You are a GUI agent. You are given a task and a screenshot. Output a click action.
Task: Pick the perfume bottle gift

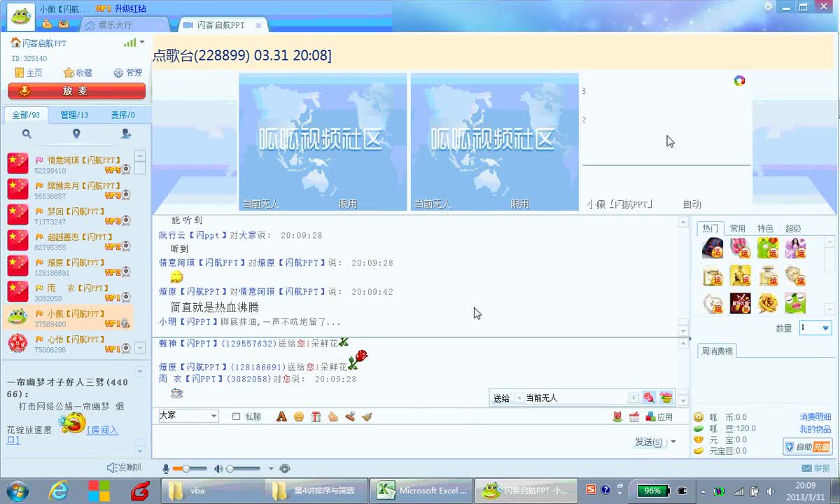pos(768,276)
